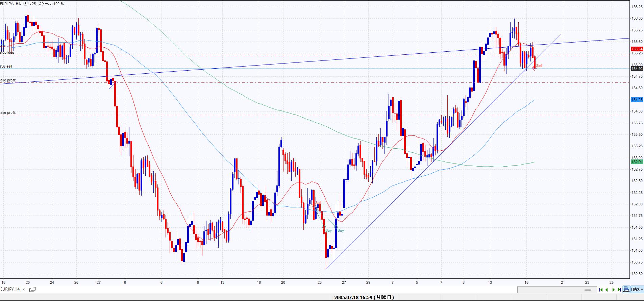Click the stacked windows auto-scroll icon

[626, 290]
